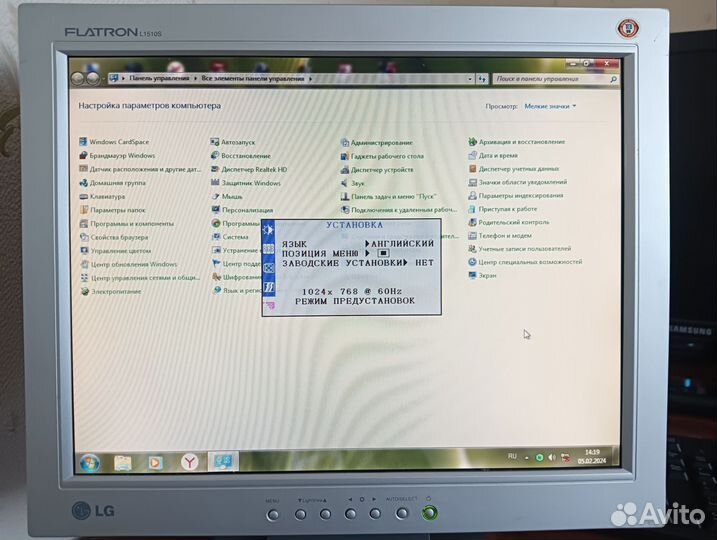Select Все элементы панели управления breadcrumb
This screenshot has height=540, width=717.
(253, 78)
